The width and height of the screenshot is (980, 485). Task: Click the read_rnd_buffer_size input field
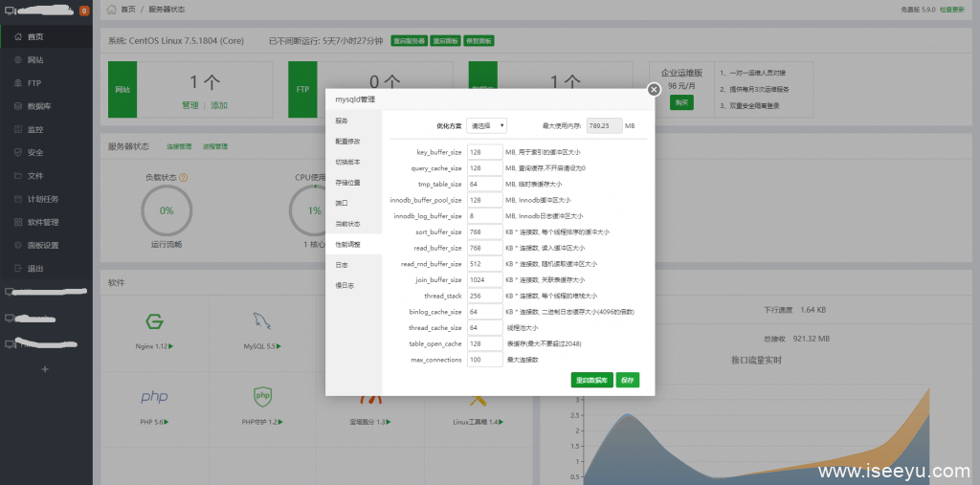(485, 264)
